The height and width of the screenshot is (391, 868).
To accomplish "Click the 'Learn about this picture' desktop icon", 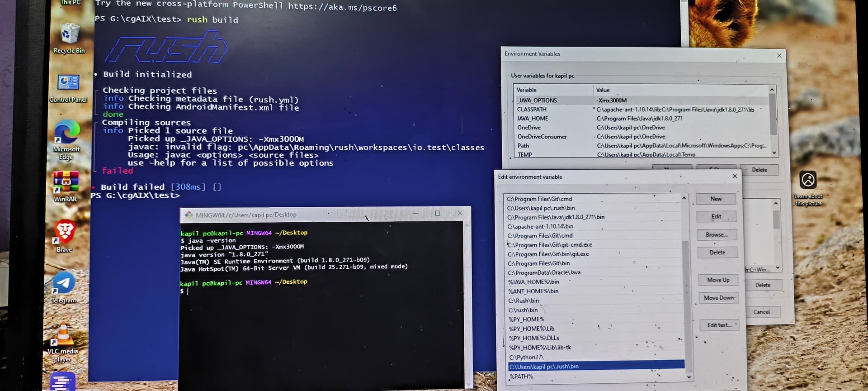I will pos(808,189).
